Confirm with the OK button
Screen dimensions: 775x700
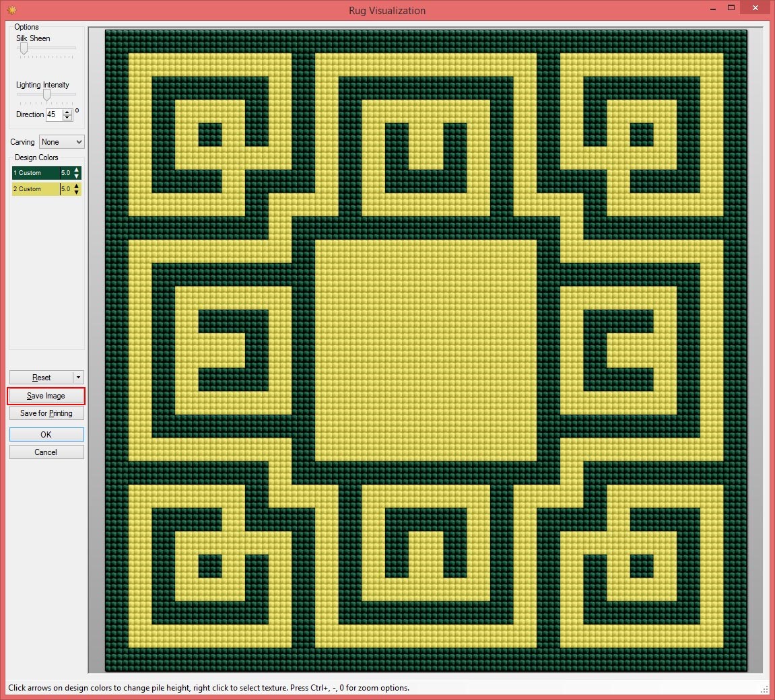click(46, 435)
